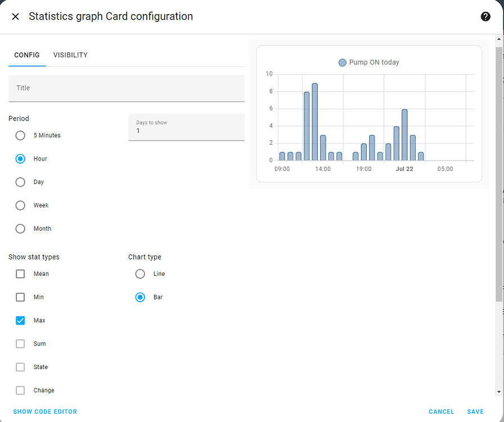504x422 pixels.
Task: Switch to the VISIBILITY tab
Action: coord(70,55)
